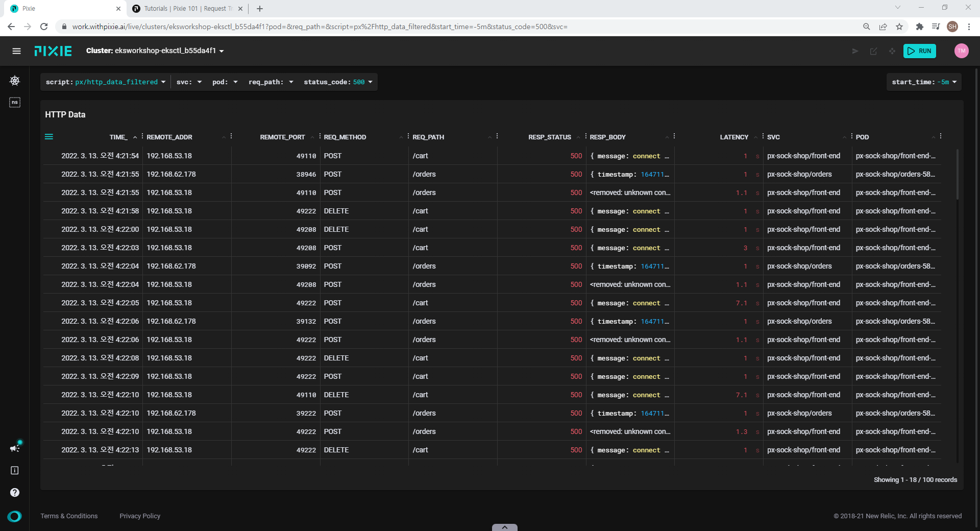Click the browser back arrow
Screen dimensions: 980x531
(11, 27)
